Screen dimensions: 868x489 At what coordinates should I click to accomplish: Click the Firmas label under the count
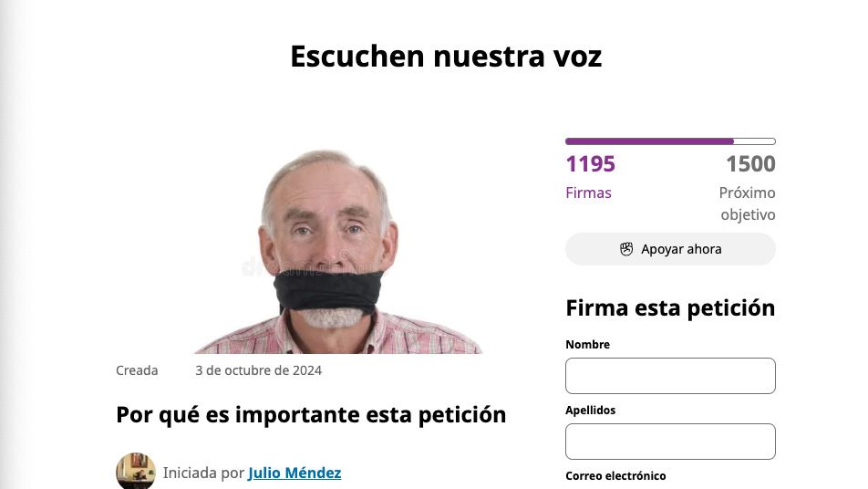588,192
